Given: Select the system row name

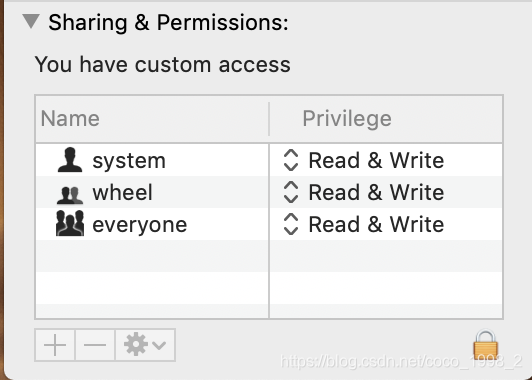Looking at the screenshot, I should click(x=129, y=161).
